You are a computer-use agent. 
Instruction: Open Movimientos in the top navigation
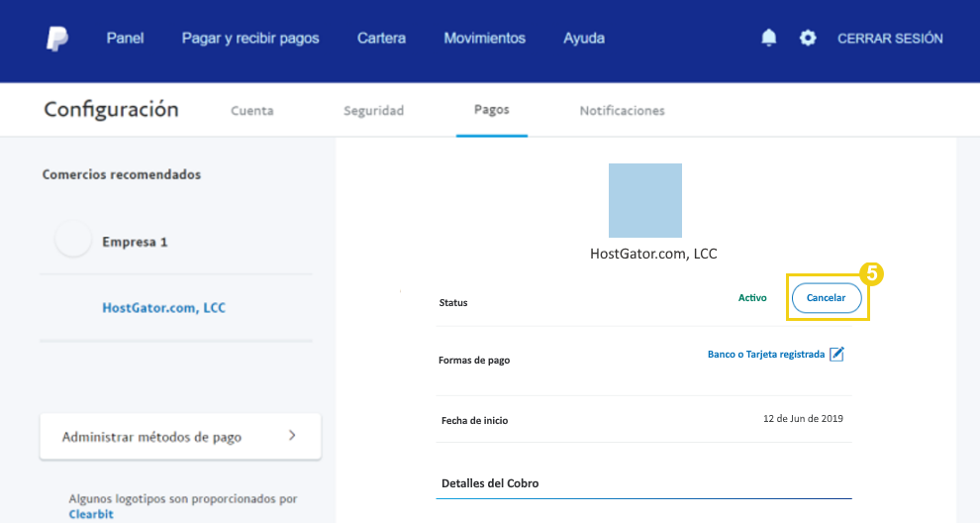point(484,39)
